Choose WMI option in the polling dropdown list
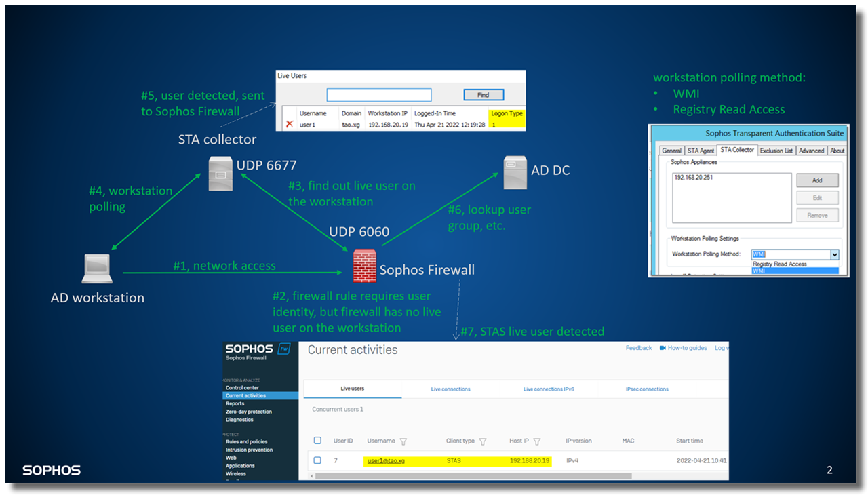This screenshot has height=495, width=868. pyautogui.click(x=795, y=271)
